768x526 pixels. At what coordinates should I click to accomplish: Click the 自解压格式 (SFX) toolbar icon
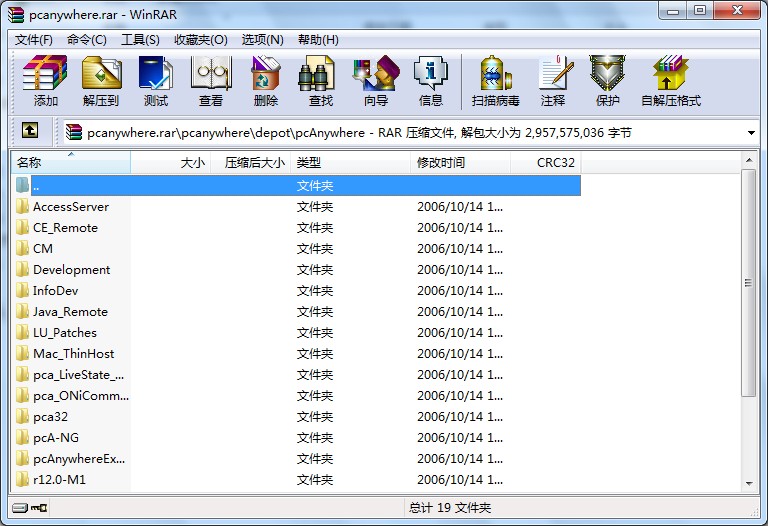(671, 73)
